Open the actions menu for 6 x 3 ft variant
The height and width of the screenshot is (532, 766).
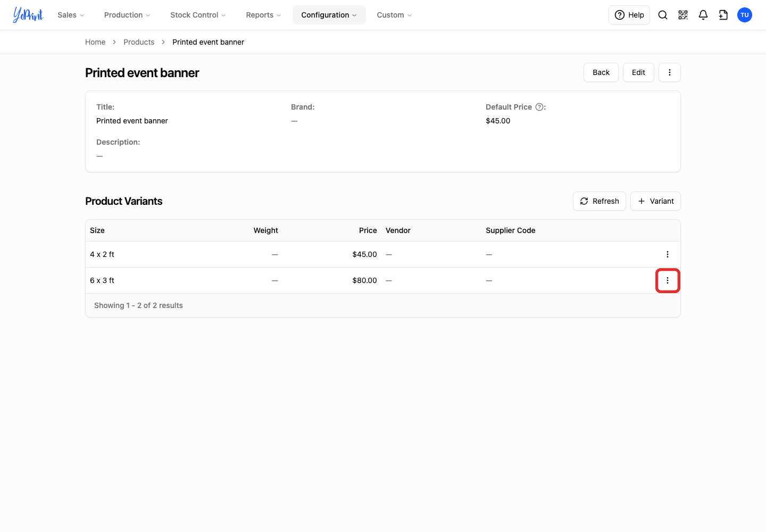[668, 280]
